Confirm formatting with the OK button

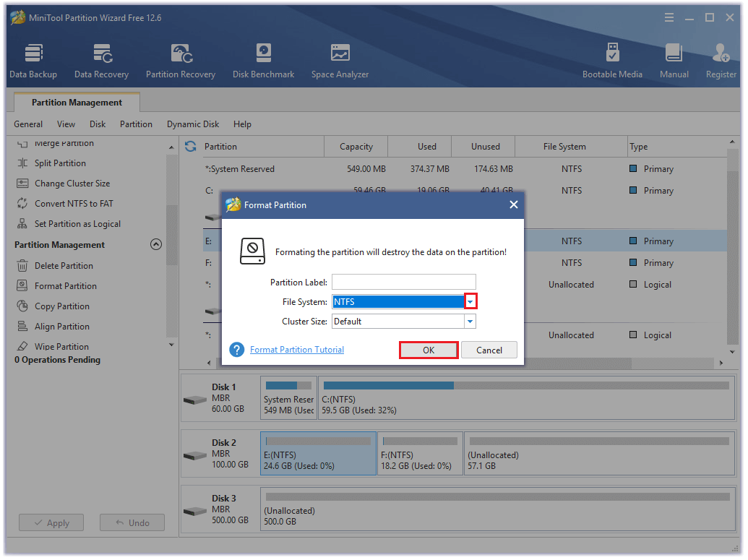tap(429, 349)
